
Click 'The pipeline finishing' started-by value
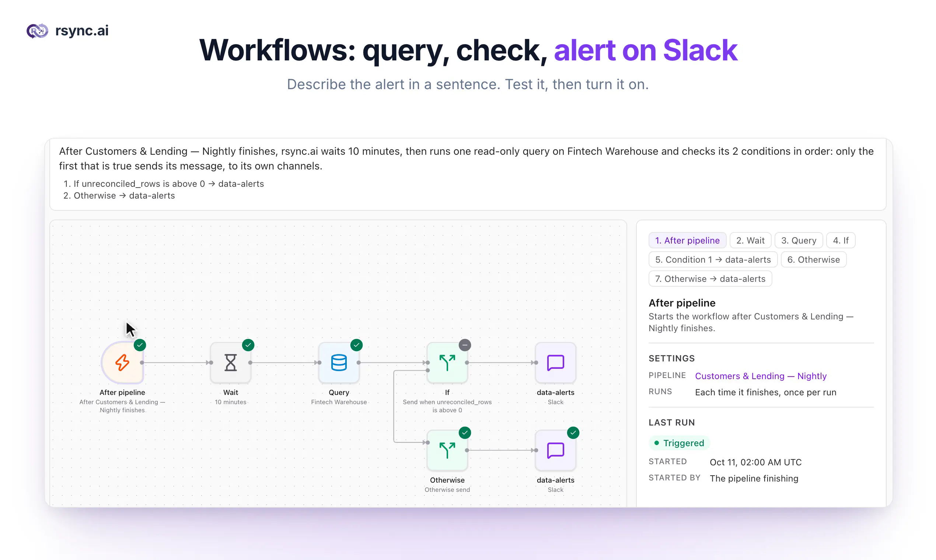pyautogui.click(x=754, y=479)
